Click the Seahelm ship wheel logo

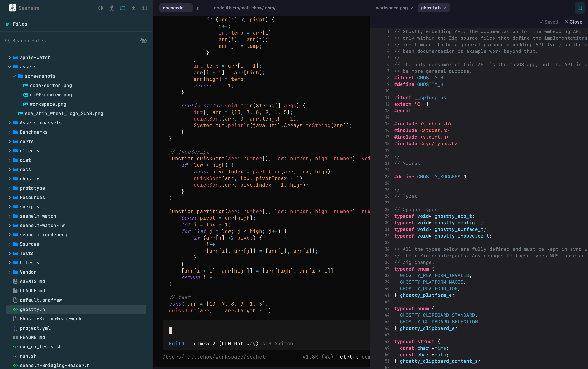pos(12,8)
